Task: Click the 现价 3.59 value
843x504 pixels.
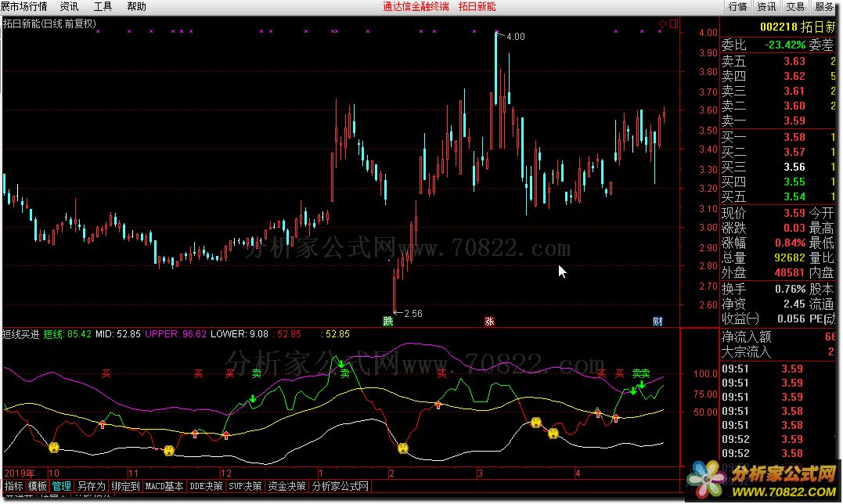Action: coord(794,213)
